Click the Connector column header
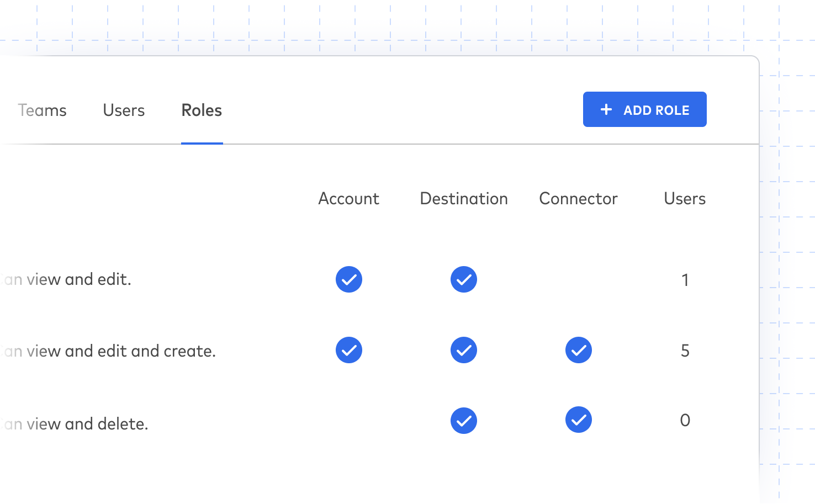The height and width of the screenshot is (504, 815). tap(578, 199)
